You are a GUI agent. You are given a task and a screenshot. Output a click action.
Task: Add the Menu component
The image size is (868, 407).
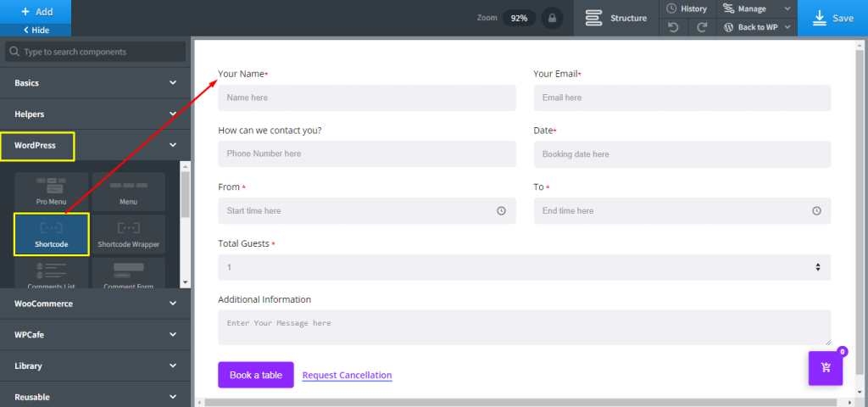point(129,192)
